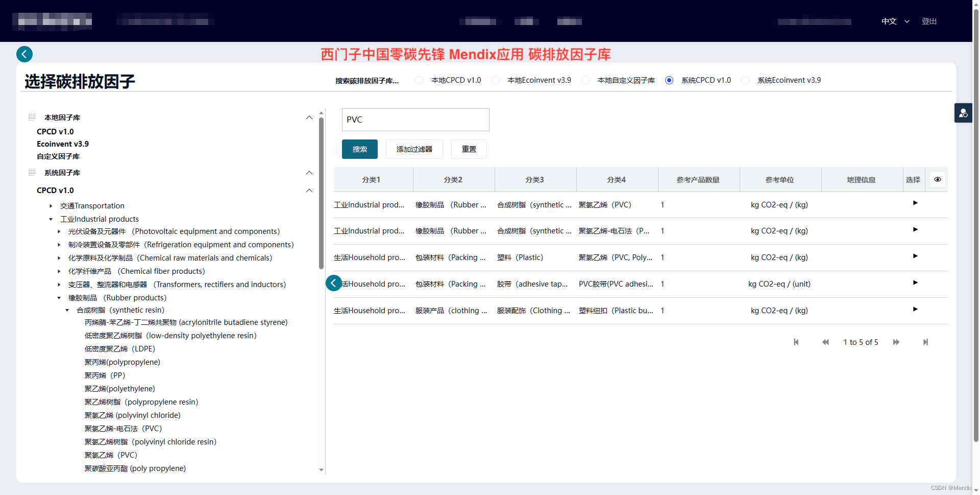Expand 变压器 Transformers, rectifiers node

pos(59,285)
